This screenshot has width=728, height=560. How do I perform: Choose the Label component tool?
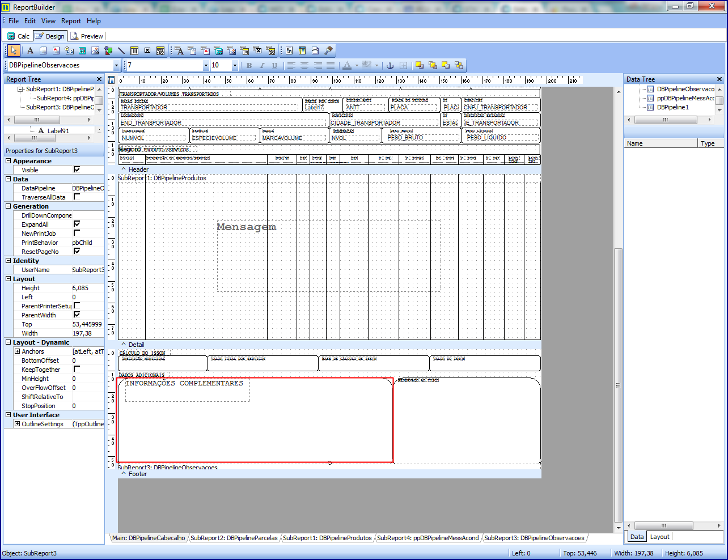[x=30, y=50]
